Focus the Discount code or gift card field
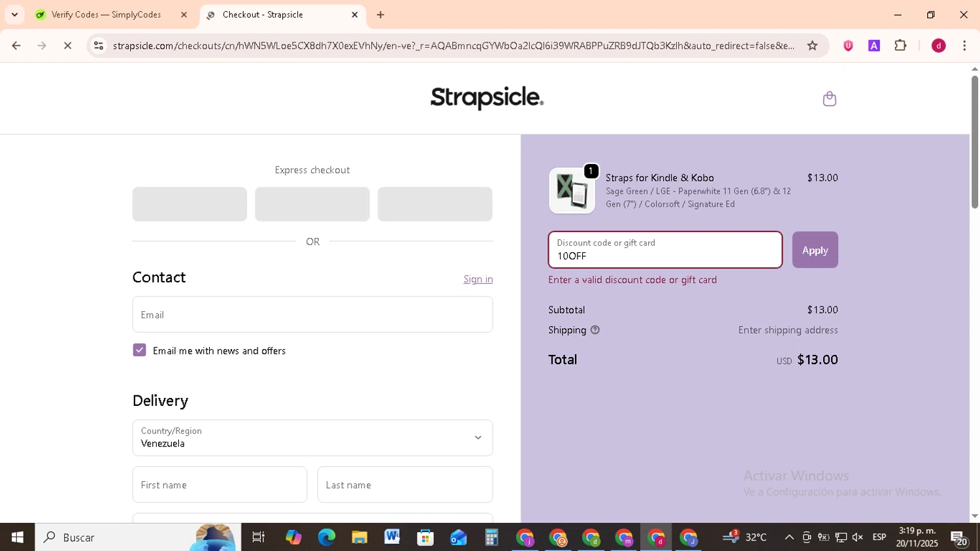The width and height of the screenshot is (980, 551). 665,250
